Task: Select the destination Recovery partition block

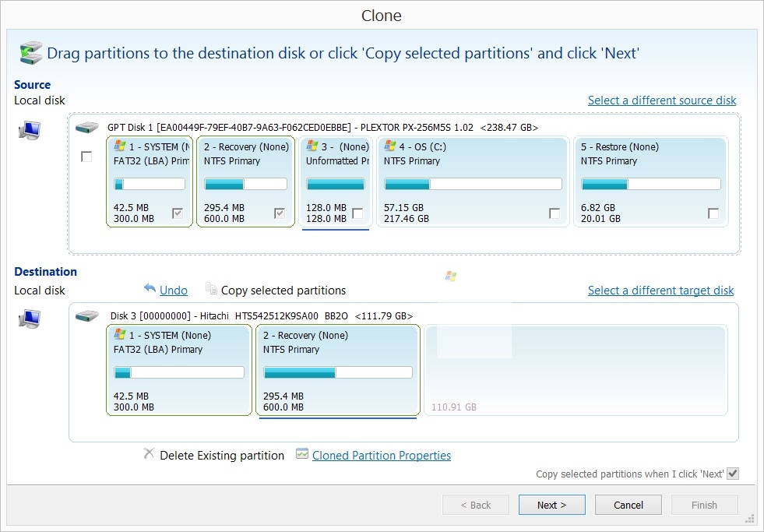Action: tap(337, 371)
